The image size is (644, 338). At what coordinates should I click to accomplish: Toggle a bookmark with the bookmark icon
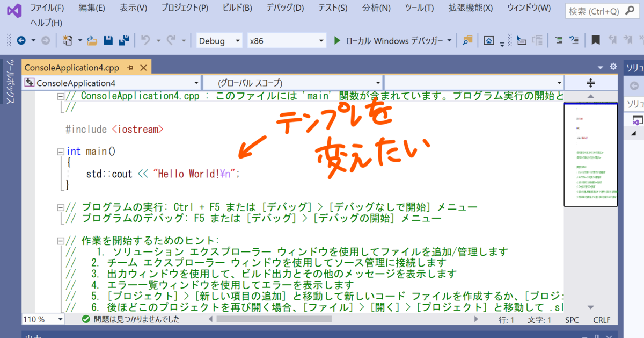(x=595, y=40)
